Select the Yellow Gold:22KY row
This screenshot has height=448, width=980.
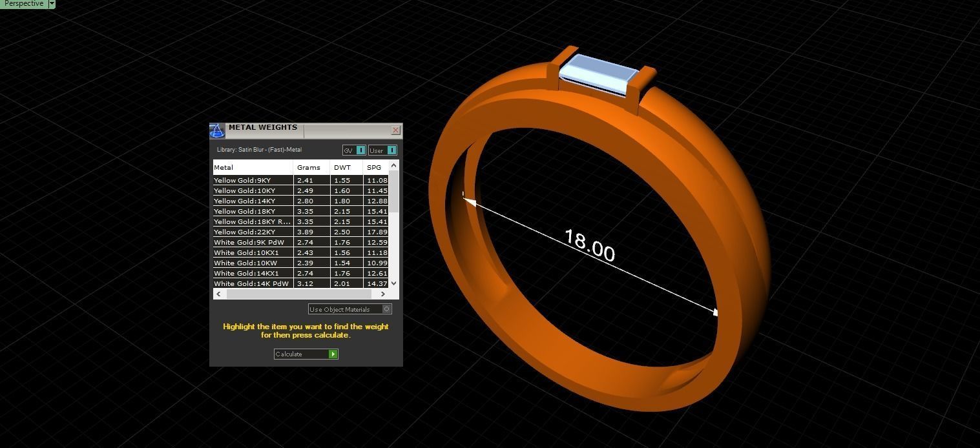pos(300,232)
